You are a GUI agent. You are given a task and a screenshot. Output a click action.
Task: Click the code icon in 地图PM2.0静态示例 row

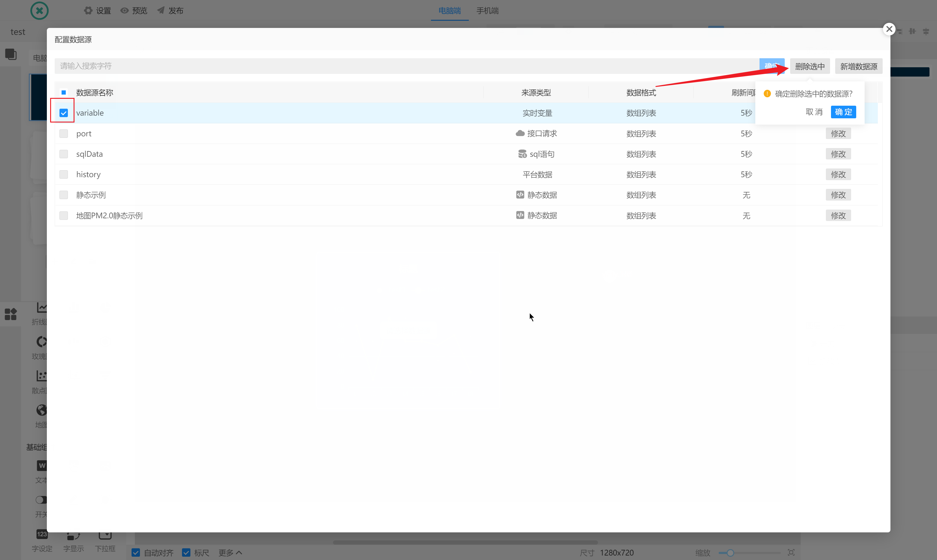[520, 215]
